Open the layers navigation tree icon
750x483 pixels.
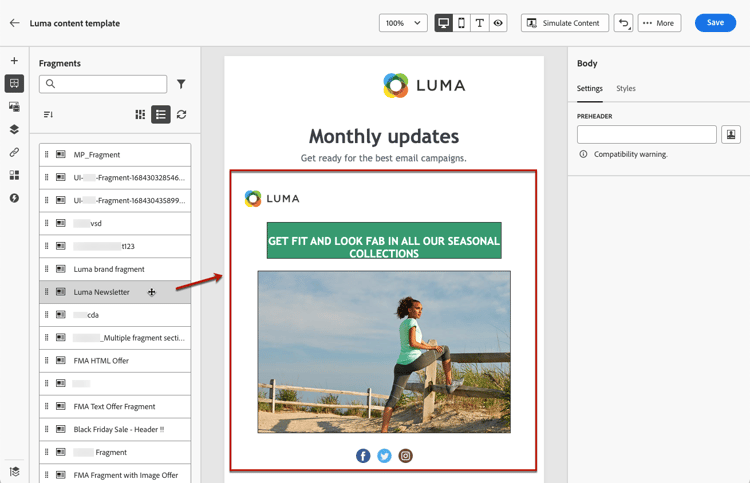click(x=14, y=129)
